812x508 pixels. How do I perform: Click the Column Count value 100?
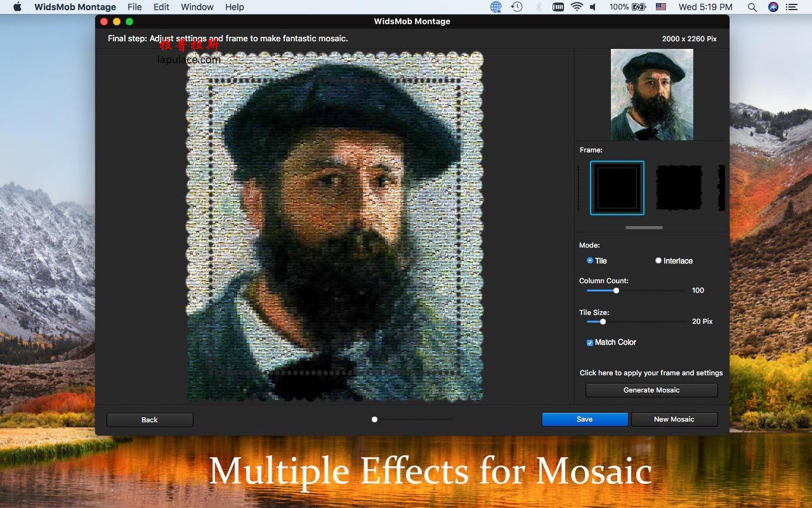click(x=698, y=290)
